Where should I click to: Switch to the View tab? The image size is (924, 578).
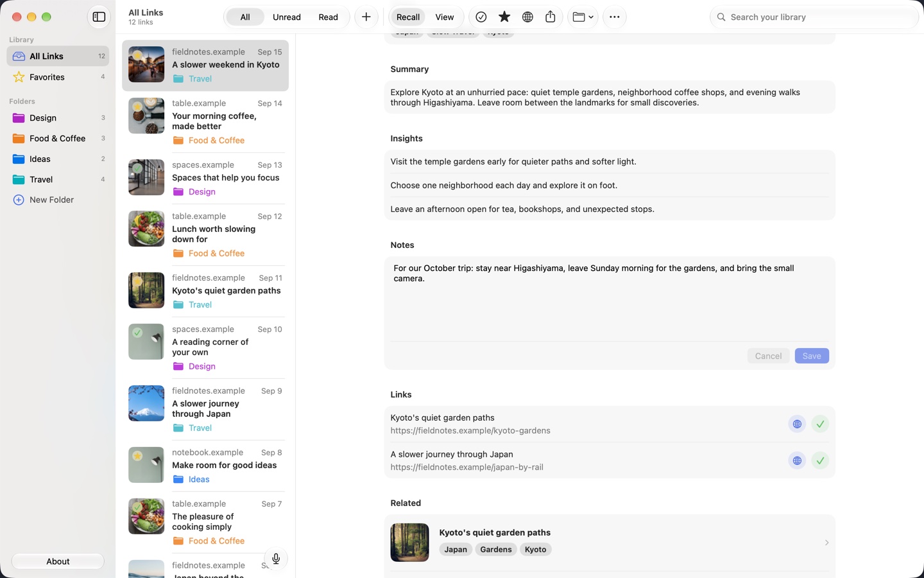point(445,17)
